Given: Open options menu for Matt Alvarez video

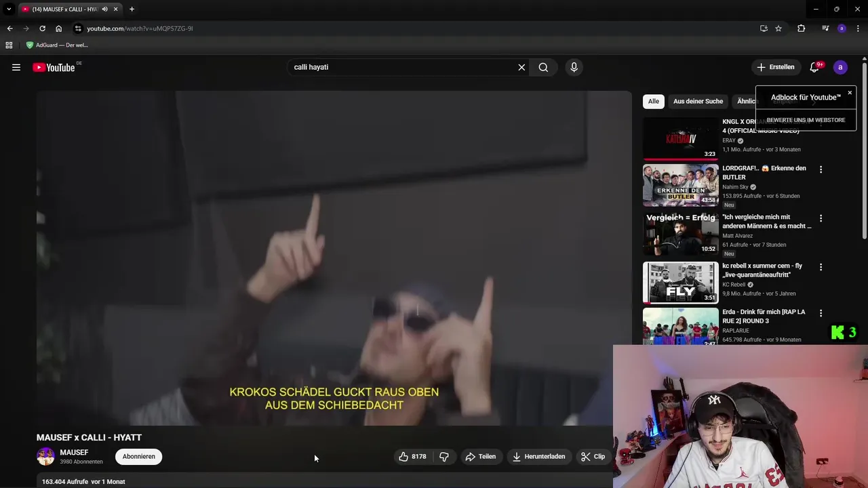Looking at the screenshot, I should pyautogui.click(x=821, y=218).
